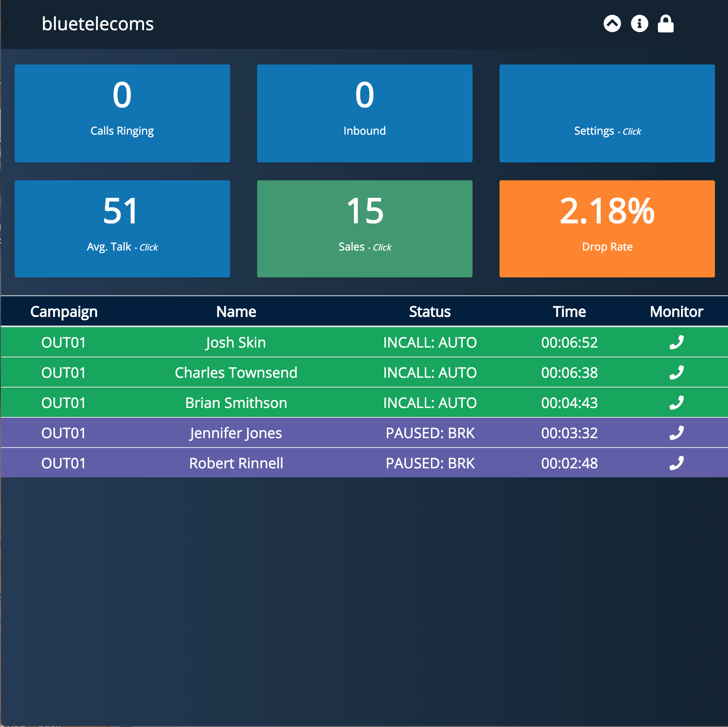Click Jennifer Jones' PAUSED: BRK status row
This screenshot has width=728, height=727.
(x=430, y=432)
